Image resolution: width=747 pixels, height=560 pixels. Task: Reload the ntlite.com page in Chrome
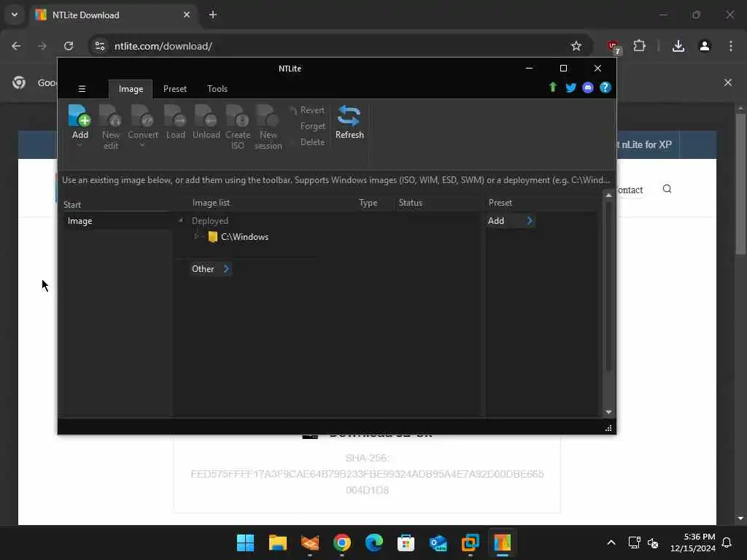coord(69,46)
